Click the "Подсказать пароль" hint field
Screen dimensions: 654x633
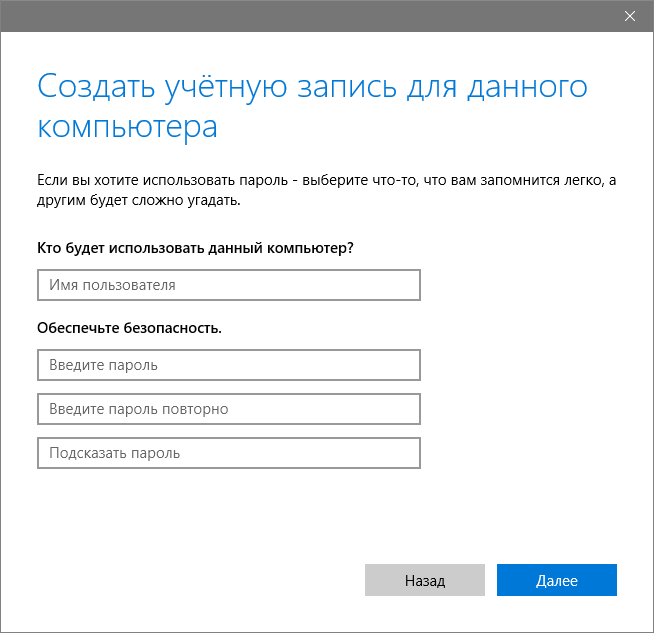coord(228,453)
